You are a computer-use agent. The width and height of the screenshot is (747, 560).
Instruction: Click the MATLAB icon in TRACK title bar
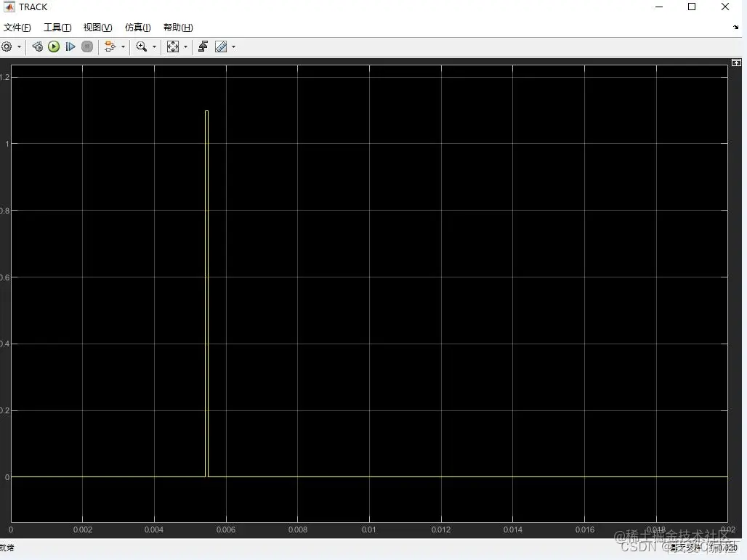(x=9, y=7)
